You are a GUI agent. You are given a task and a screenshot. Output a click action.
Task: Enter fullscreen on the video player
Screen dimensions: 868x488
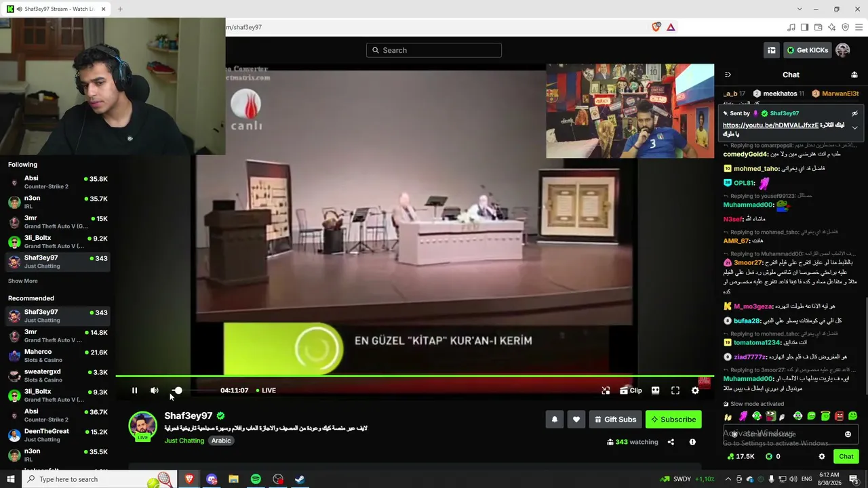point(675,390)
